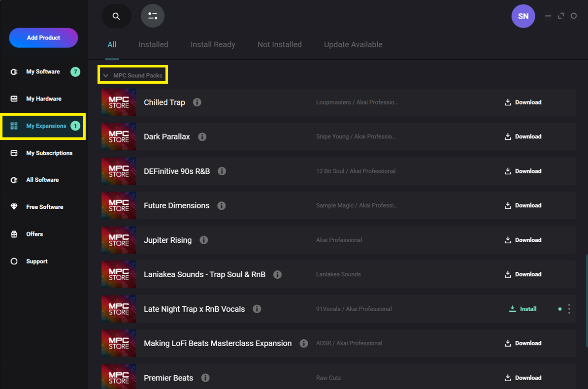Screen dimensions: 588x389
Task: Click the info icon next to Dark Parallax
Action: click(x=202, y=136)
